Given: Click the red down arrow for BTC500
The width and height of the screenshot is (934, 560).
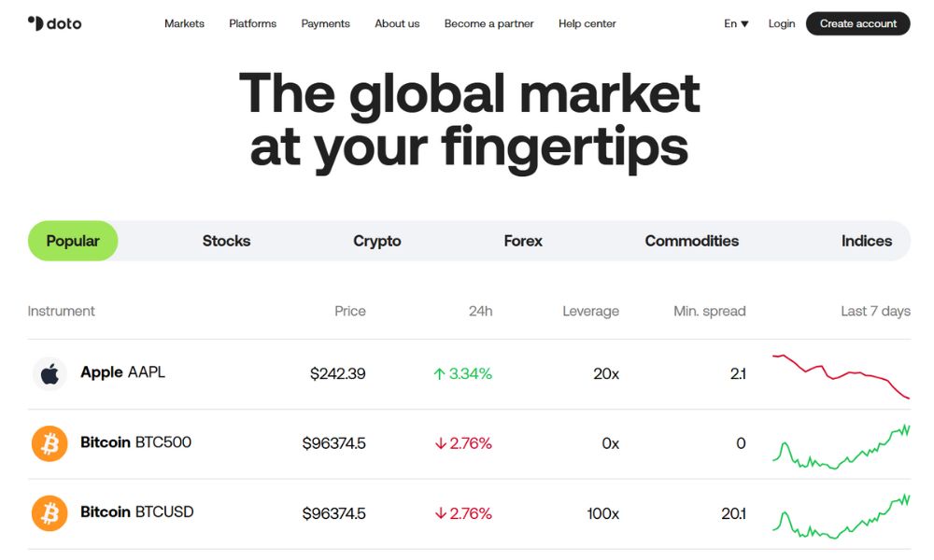Looking at the screenshot, I should point(441,444).
